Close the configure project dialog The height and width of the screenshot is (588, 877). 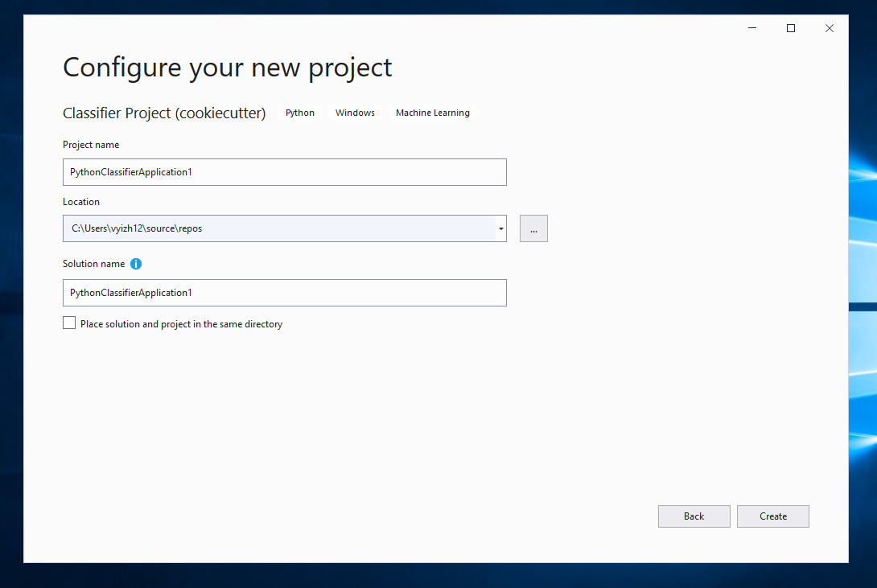coord(830,28)
